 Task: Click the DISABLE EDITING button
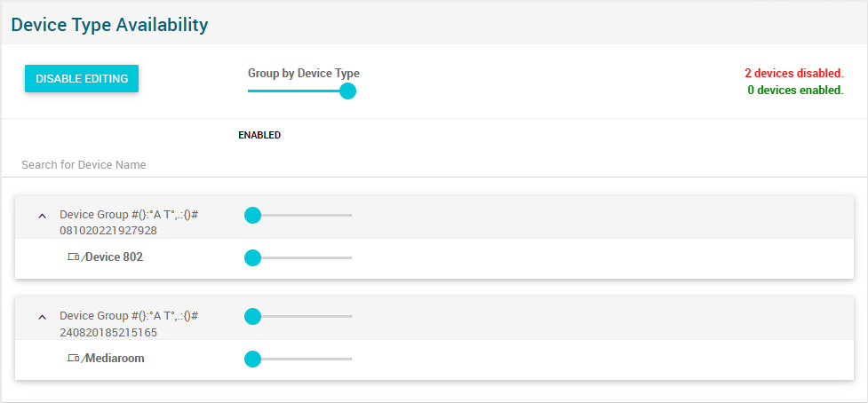click(x=82, y=78)
